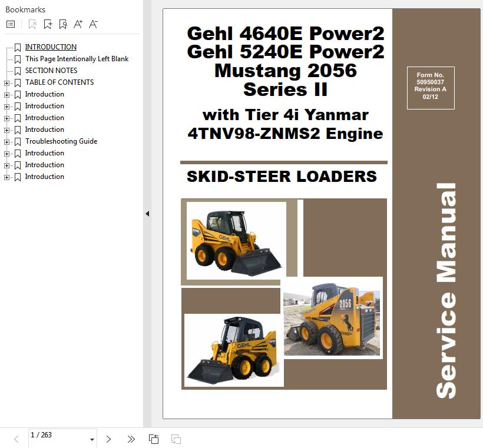Click bookmark icon beside TABLE OF CONTENTS
This screenshot has height=448, width=483.
18,83
